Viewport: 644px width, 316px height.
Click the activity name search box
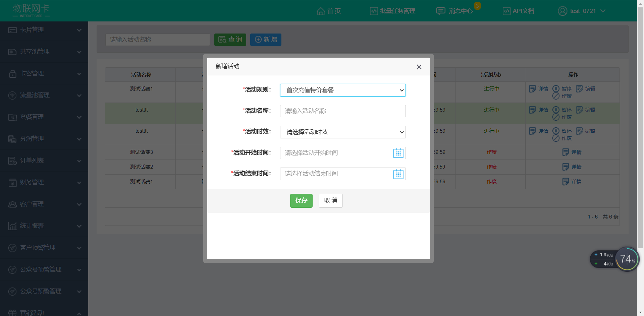(x=158, y=40)
